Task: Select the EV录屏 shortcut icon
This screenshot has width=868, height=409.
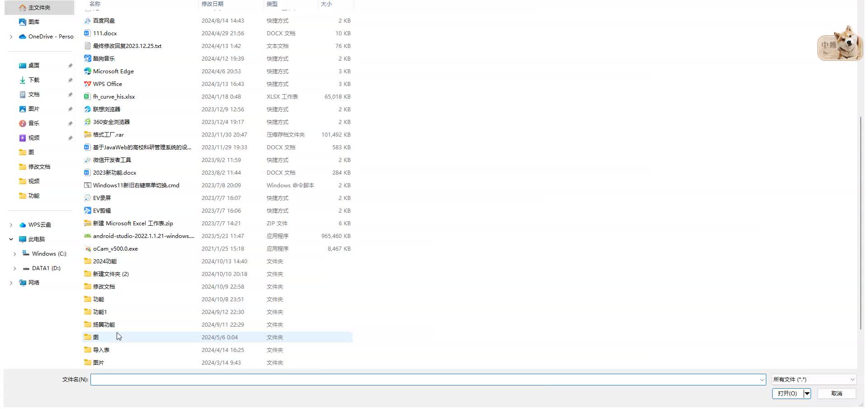Action: [x=88, y=198]
